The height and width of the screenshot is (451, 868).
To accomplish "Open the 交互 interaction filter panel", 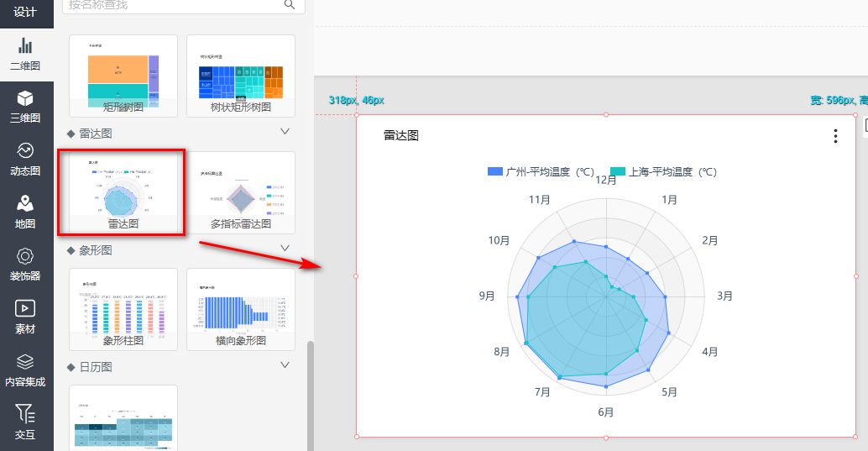I will point(25,422).
